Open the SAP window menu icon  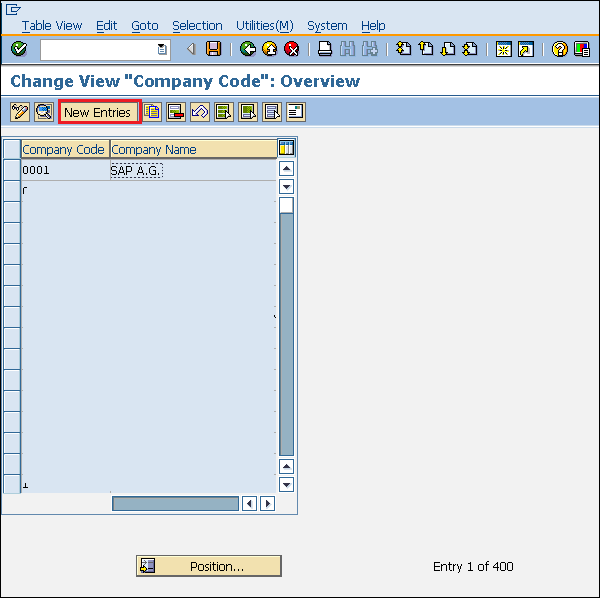pyautogui.click(x=13, y=9)
